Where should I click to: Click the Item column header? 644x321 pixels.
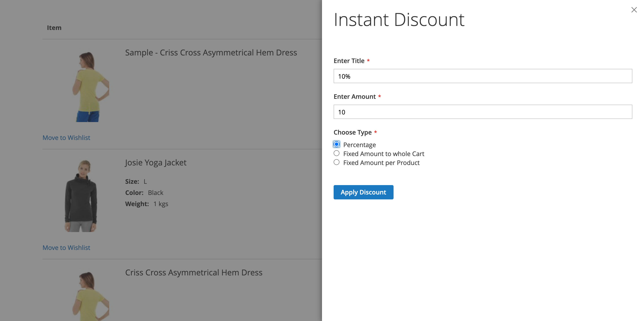[x=54, y=28]
